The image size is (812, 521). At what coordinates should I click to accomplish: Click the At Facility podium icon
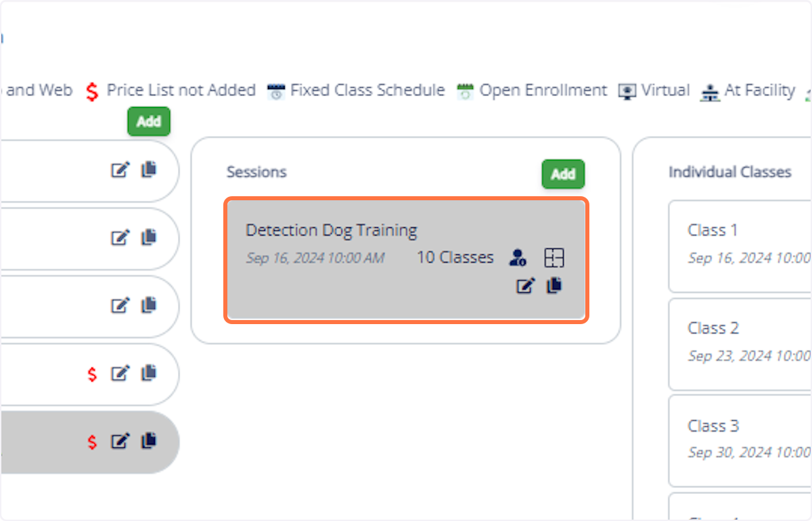pos(709,91)
